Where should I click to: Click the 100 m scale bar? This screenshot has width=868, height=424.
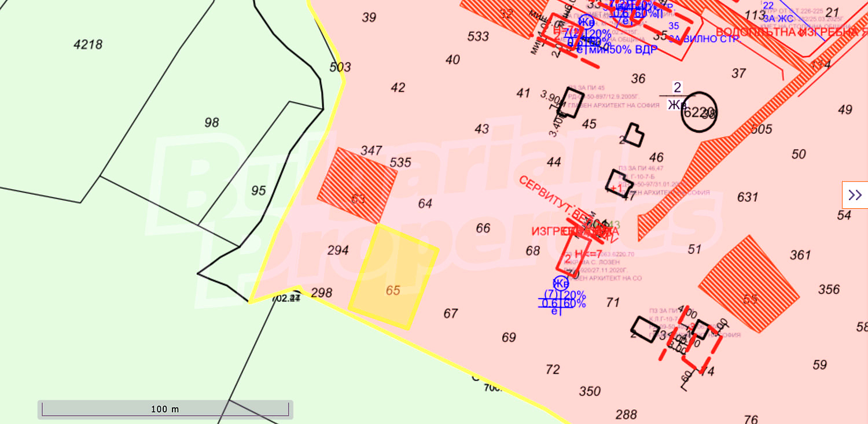(165, 409)
